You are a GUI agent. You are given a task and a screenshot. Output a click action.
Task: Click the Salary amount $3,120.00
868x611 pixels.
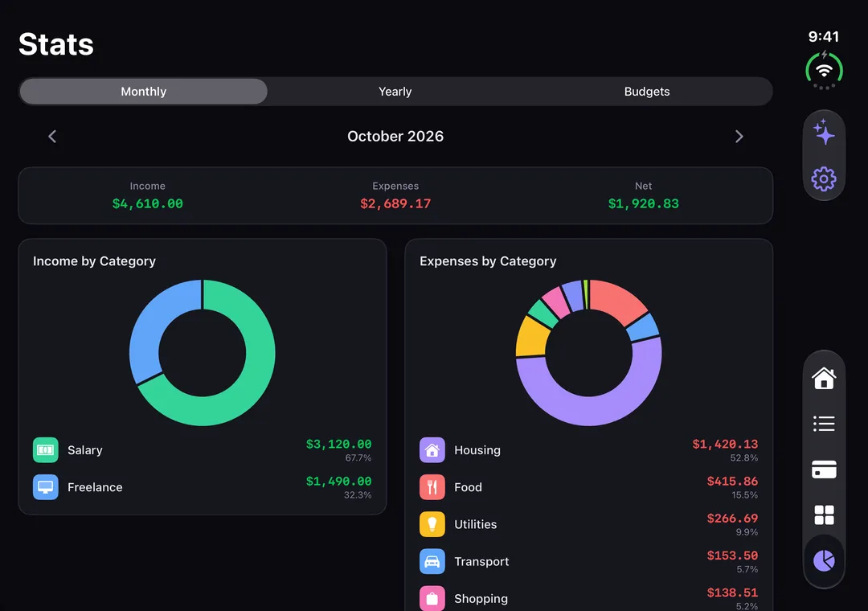tap(339, 445)
